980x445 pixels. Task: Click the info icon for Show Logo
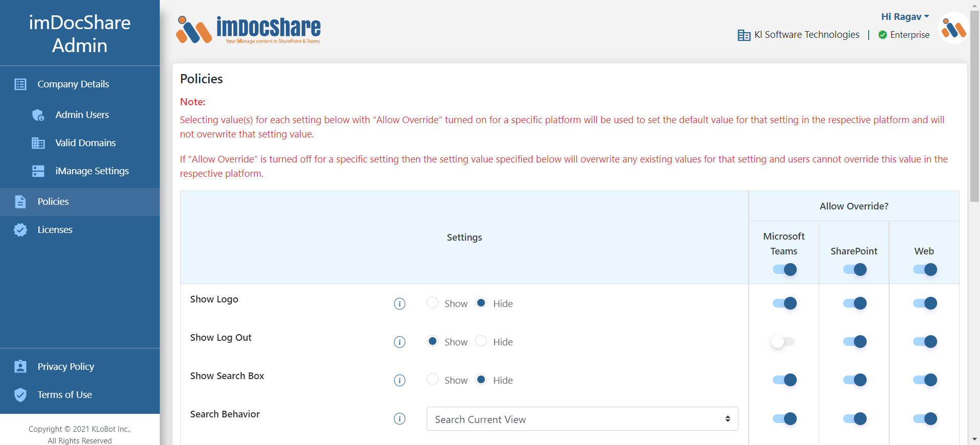pos(400,304)
